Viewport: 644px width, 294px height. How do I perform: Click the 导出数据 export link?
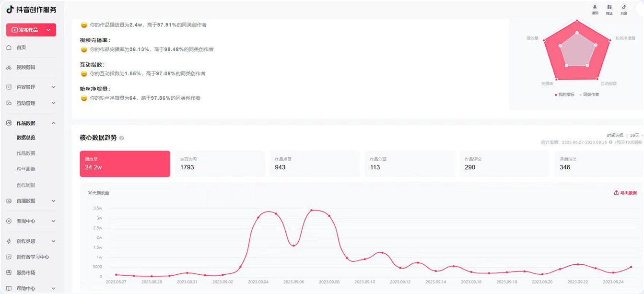[625, 193]
